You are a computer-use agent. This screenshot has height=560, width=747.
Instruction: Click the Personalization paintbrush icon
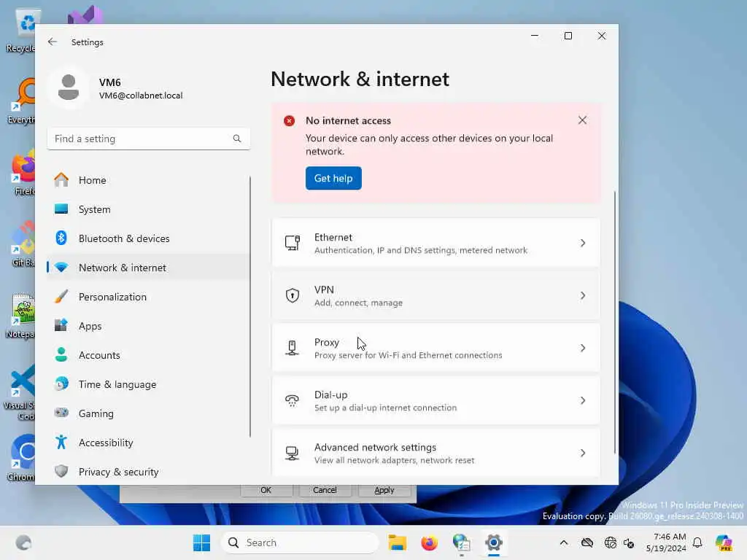point(61,297)
